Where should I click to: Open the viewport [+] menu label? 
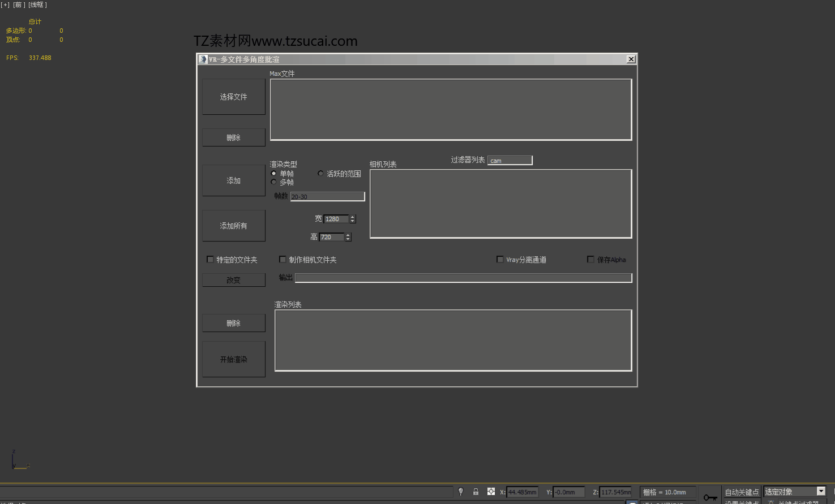(x=6, y=5)
